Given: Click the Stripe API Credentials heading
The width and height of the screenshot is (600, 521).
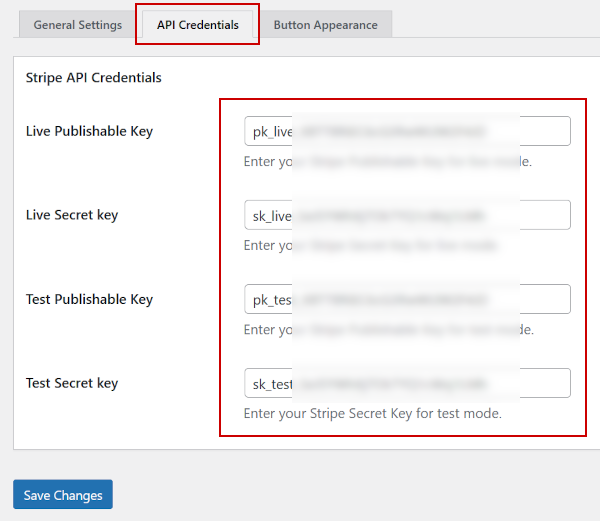Looking at the screenshot, I should pyautogui.click(x=93, y=77).
